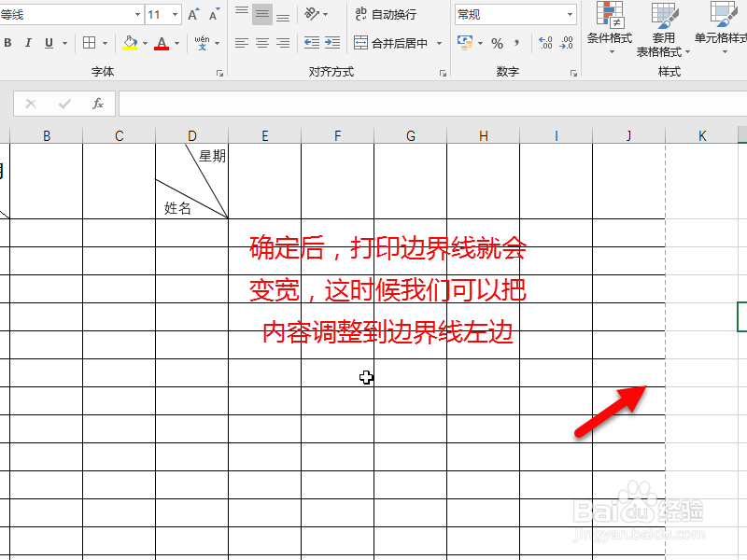Select column D header
Image resolution: width=747 pixels, height=560 pixels.
192,135
